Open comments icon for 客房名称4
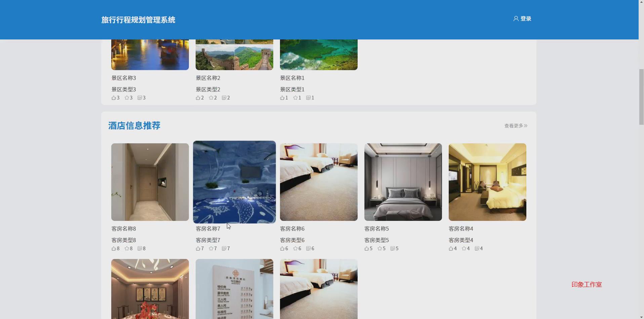The width and height of the screenshot is (644, 319). (x=477, y=249)
